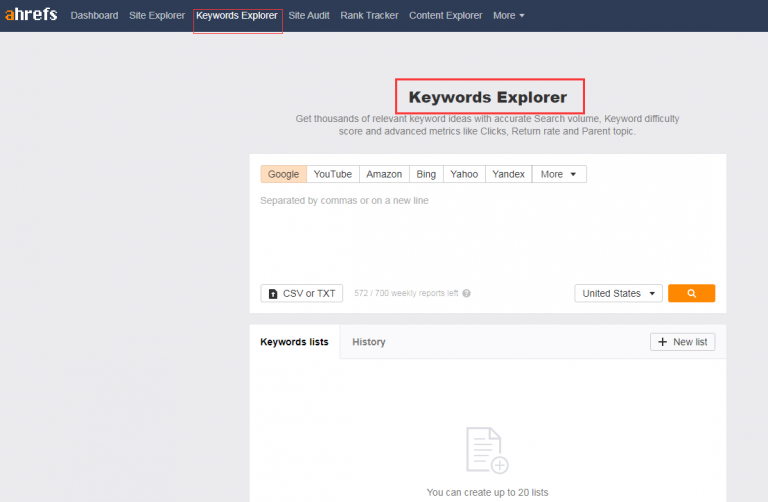The image size is (768, 502).
Task: Go to Site Explorer
Action: point(157,16)
